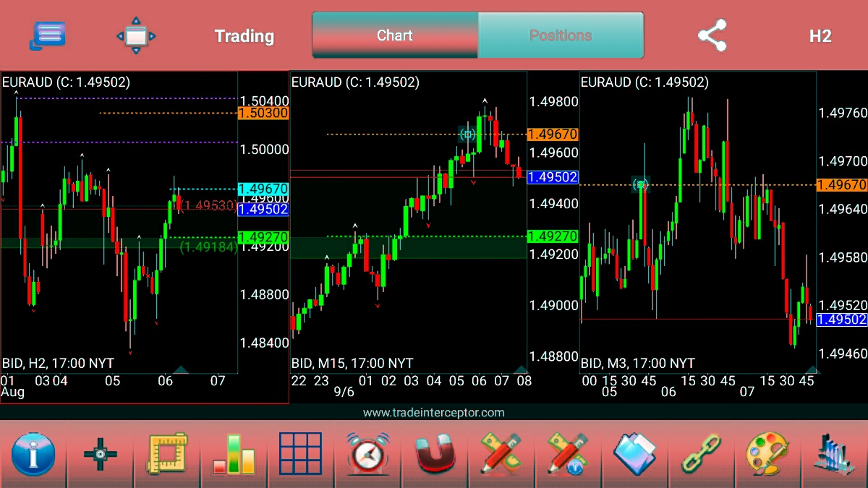868x488 pixels.
Task: Open the money-pencil order icon with blue badge
Action: 568,454
